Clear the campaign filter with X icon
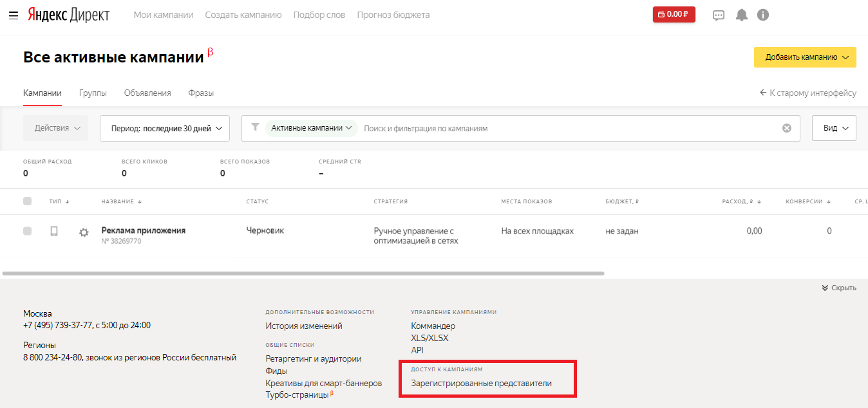868x408 pixels. point(786,128)
